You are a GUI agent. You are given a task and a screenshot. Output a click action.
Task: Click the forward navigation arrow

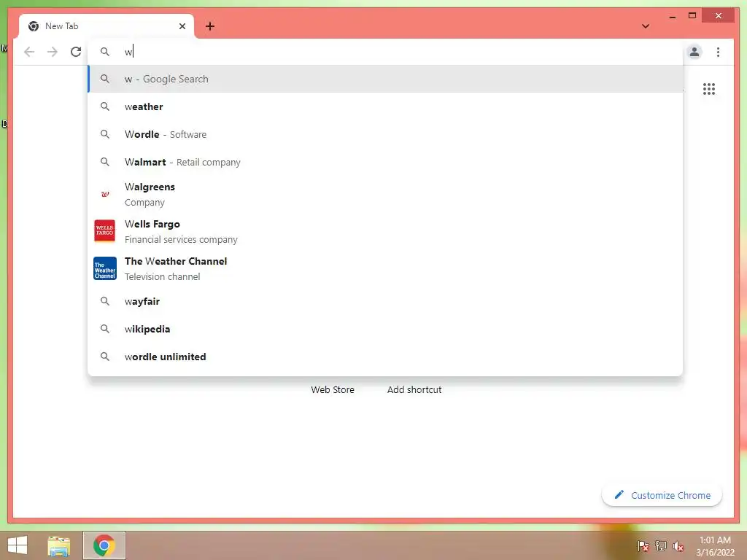pyautogui.click(x=53, y=52)
